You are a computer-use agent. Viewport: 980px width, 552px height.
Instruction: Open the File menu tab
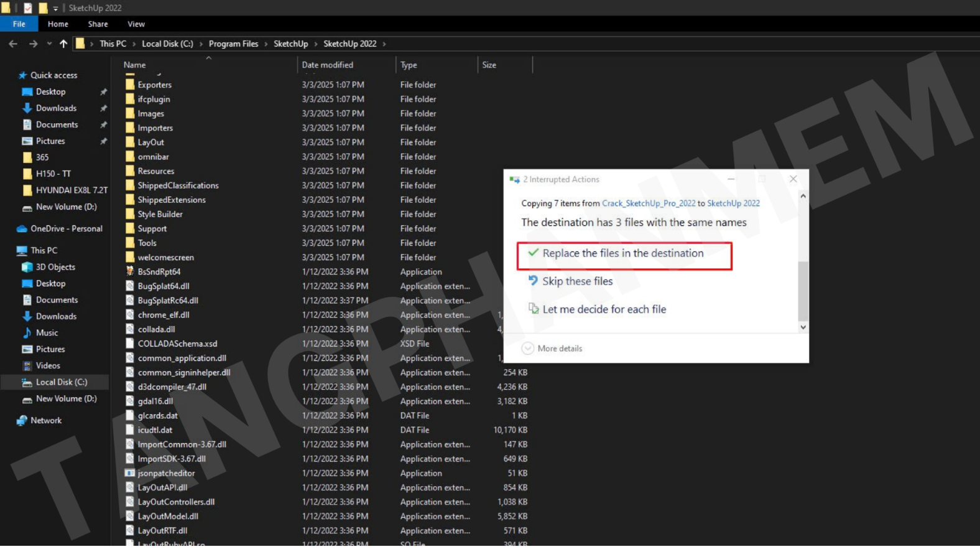(x=19, y=24)
